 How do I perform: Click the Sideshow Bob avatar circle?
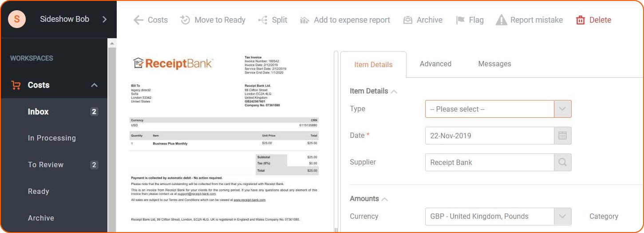coord(17,19)
